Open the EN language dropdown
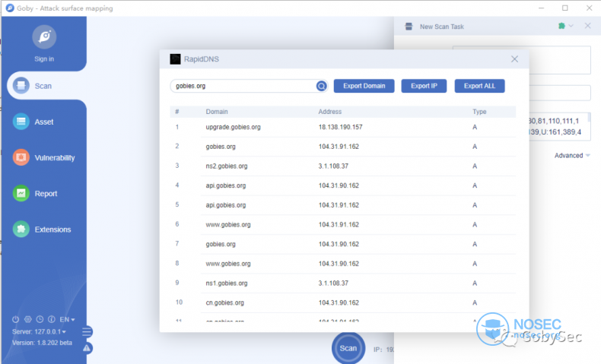The width and height of the screenshot is (601, 364). (x=67, y=319)
